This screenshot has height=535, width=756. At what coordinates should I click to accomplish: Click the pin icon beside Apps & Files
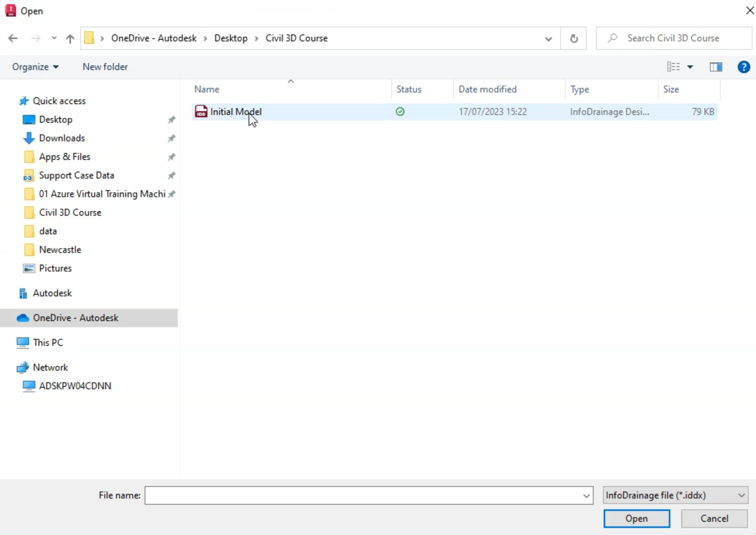[171, 157]
